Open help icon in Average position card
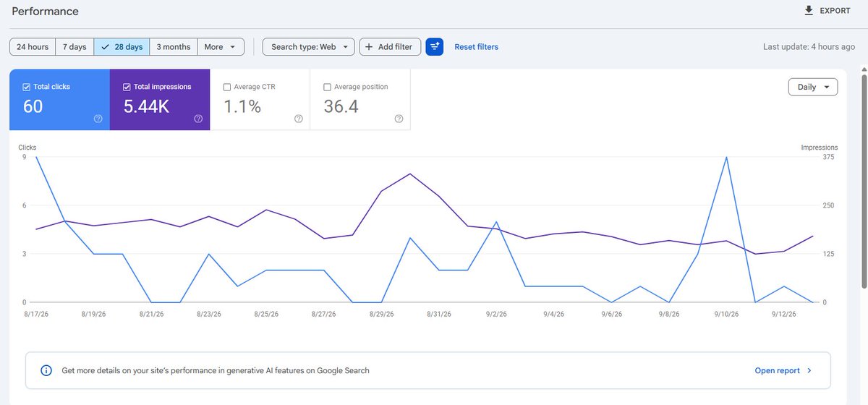The width and height of the screenshot is (868, 405). (399, 119)
